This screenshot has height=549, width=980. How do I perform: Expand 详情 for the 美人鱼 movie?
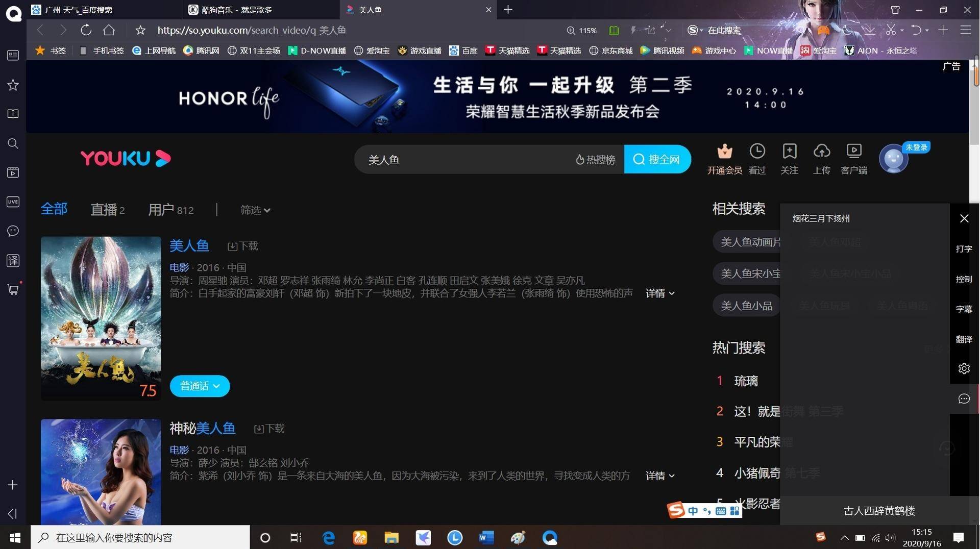coord(660,293)
